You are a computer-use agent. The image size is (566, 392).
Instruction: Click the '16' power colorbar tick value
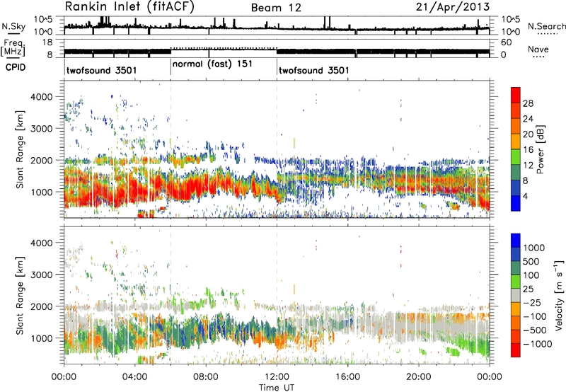(x=528, y=150)
